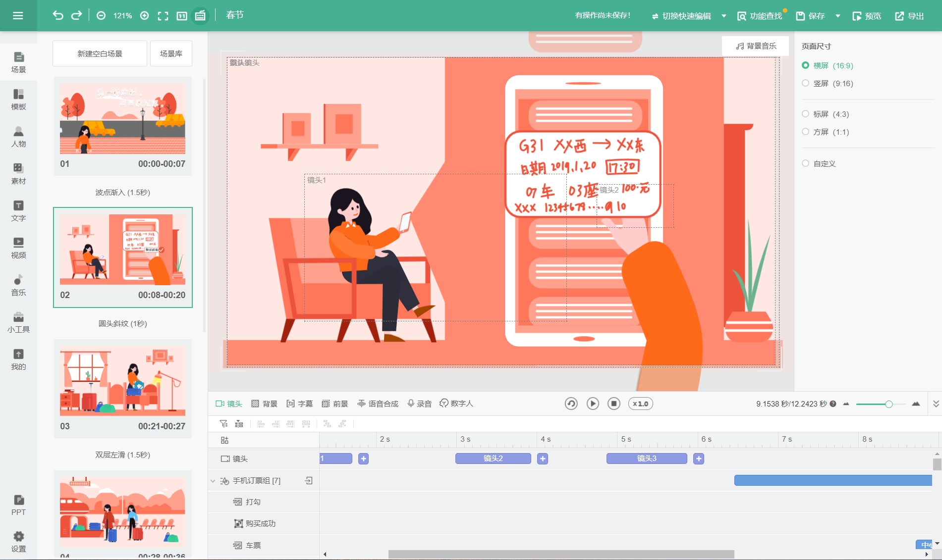This screenshot has height=560, width=942.
Task: Switch to the 数字人 tab
Action: pyautogui.click(x=456, y=404)
